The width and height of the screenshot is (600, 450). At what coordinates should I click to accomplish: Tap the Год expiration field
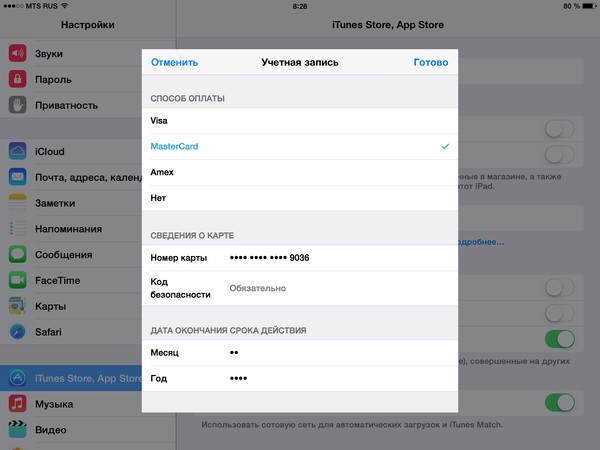point(300,378)
